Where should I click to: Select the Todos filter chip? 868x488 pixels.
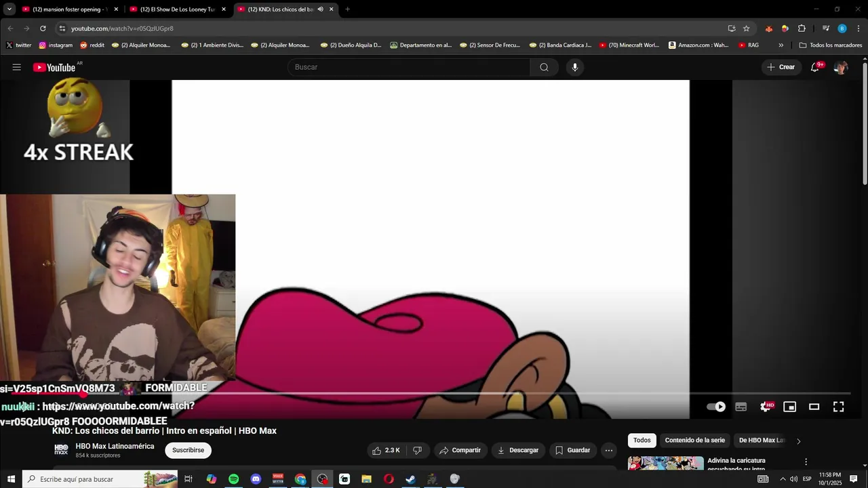click(642, 441)
